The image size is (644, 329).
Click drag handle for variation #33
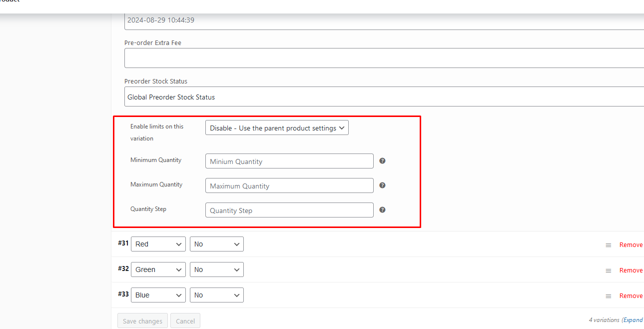[x=608, y=296]
